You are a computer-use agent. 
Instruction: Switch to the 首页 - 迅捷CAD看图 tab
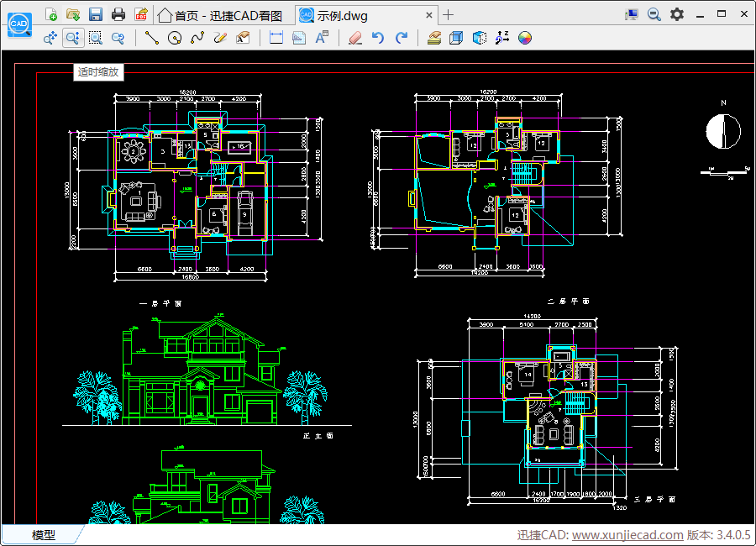pyautogui.click(x=221, y=15)
